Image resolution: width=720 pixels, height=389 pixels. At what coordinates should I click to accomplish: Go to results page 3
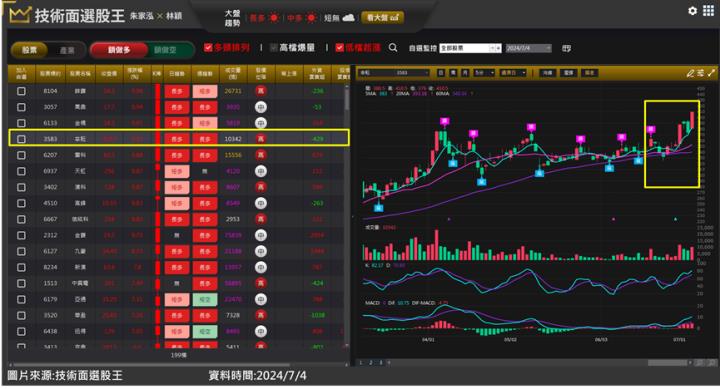(380, 362)
